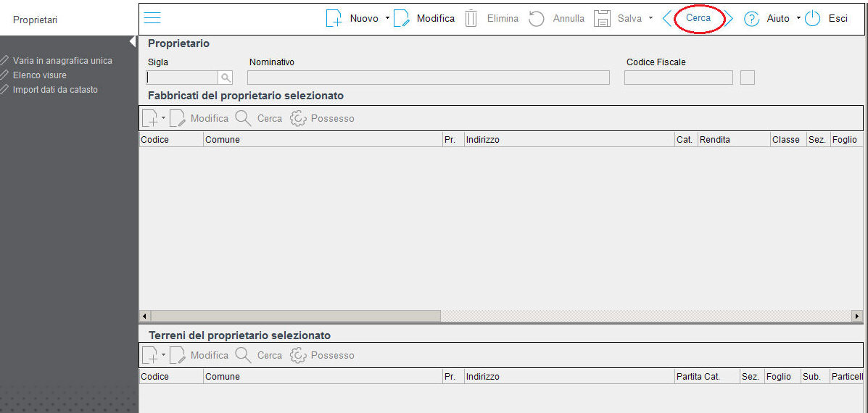868x413 pixels.
Task: Sort Fabbricati table by Comune column
Action: click(x=323, y=140)
